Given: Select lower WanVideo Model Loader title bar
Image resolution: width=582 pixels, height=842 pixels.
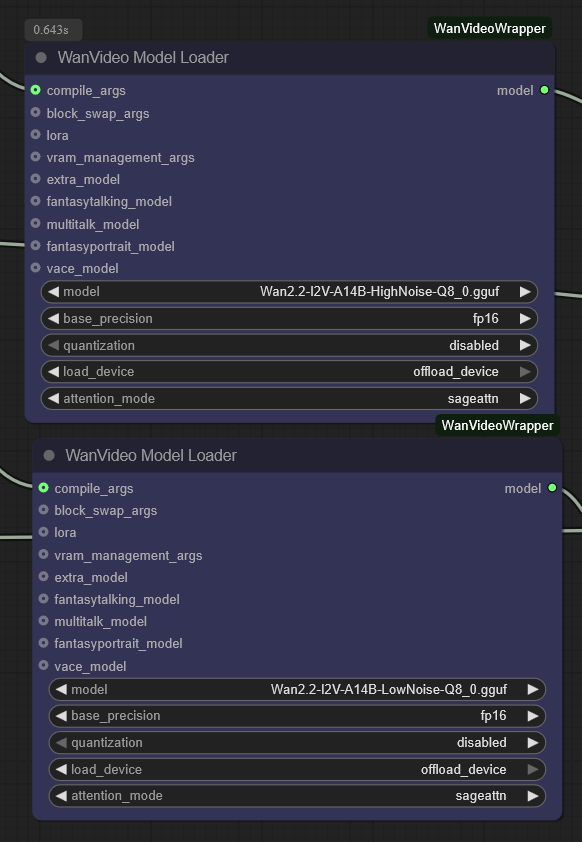Looking at the screenshot, I should 297,456.
